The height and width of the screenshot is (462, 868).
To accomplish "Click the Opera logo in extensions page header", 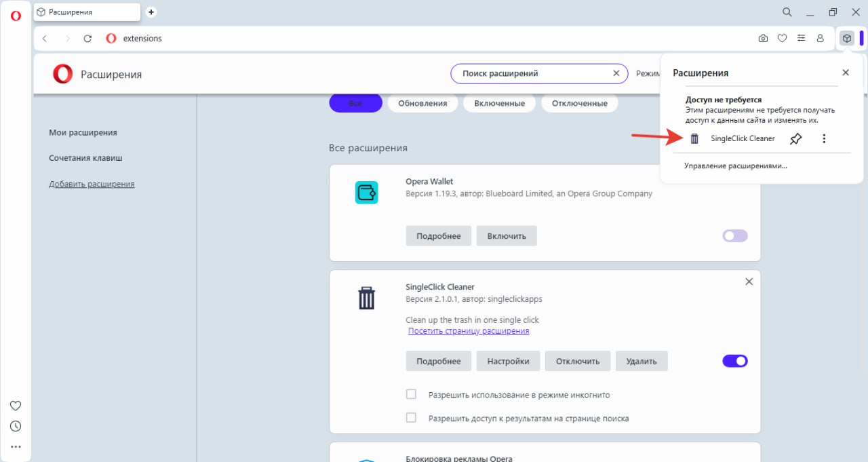I will point(62,74).
